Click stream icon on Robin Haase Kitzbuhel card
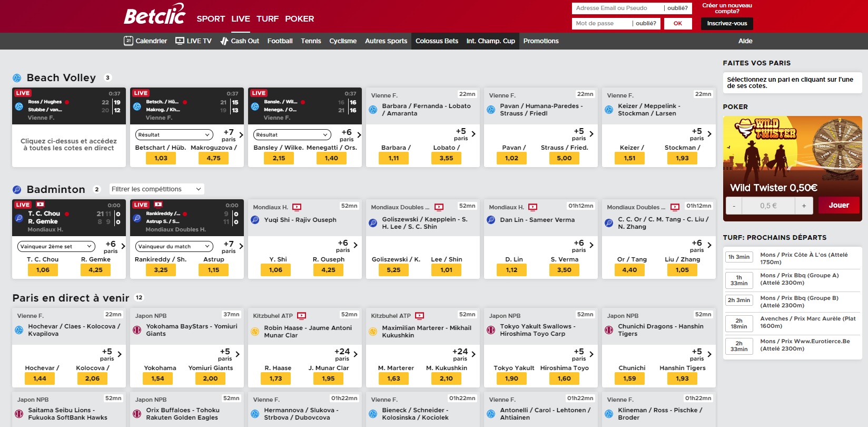This screenshot has height=427, width=868. (301, 316)
